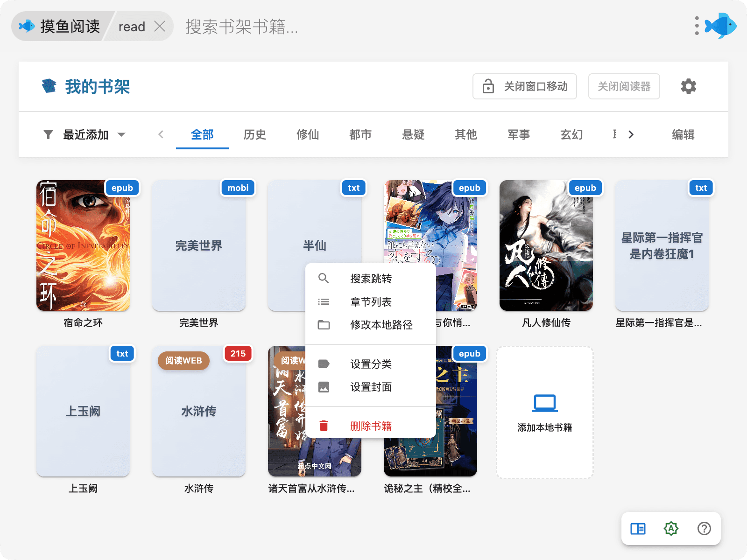
Task: Switch to the 修仙 category tab
Action: pos(308,135)
